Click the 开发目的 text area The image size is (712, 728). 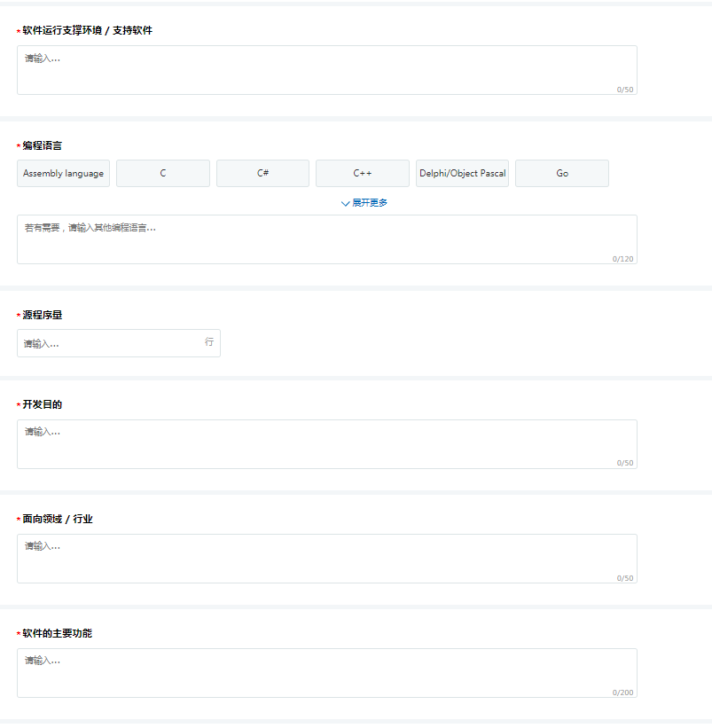tap(326, 442)
